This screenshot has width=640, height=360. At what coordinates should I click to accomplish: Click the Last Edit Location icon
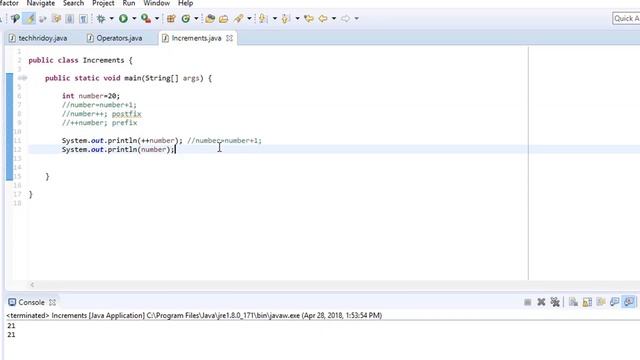(309, 18)
